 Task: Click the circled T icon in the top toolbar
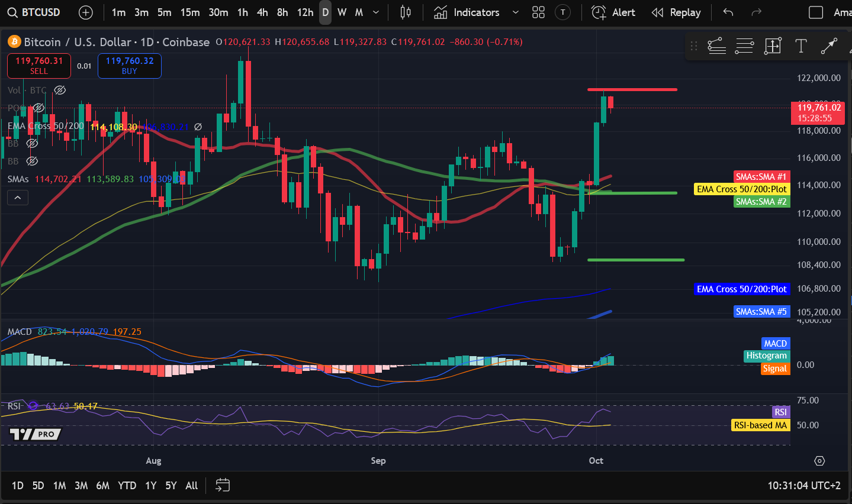[x=562, y=12]
